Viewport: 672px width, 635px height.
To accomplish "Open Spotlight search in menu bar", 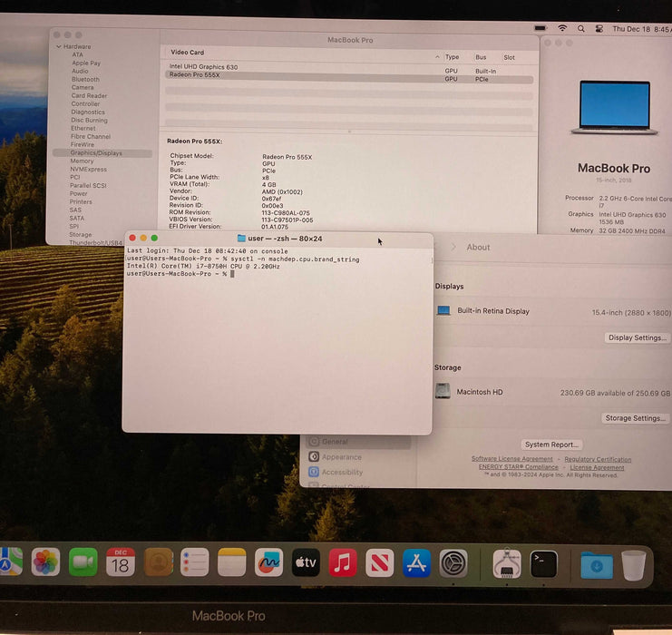I will click(x=581, y=29).
